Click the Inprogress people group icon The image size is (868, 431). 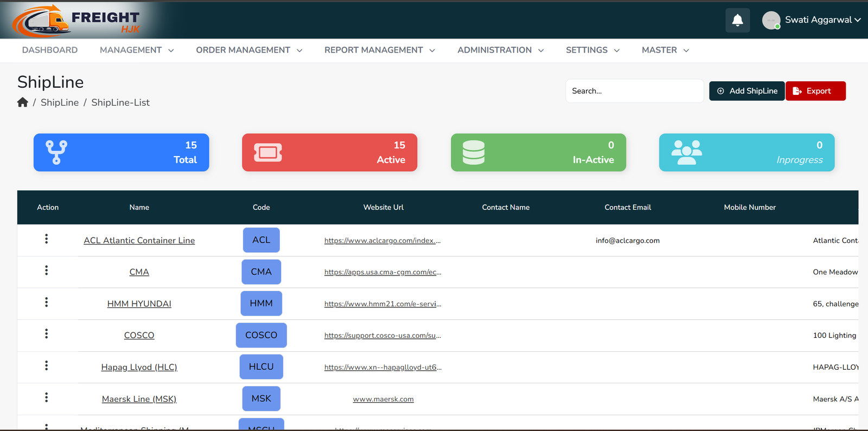(x=687, y=152)
